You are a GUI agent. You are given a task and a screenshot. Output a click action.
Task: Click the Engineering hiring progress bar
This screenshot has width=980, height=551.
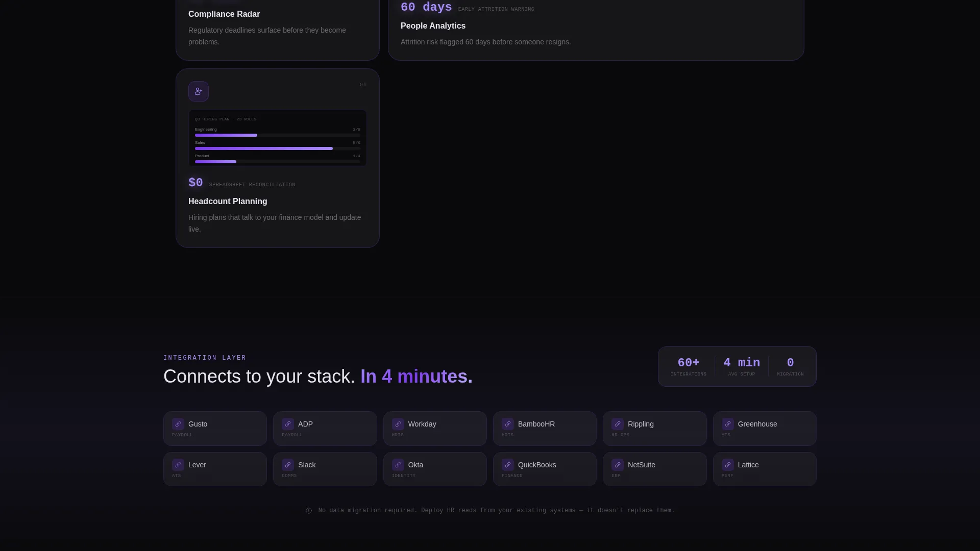(278, 135)
